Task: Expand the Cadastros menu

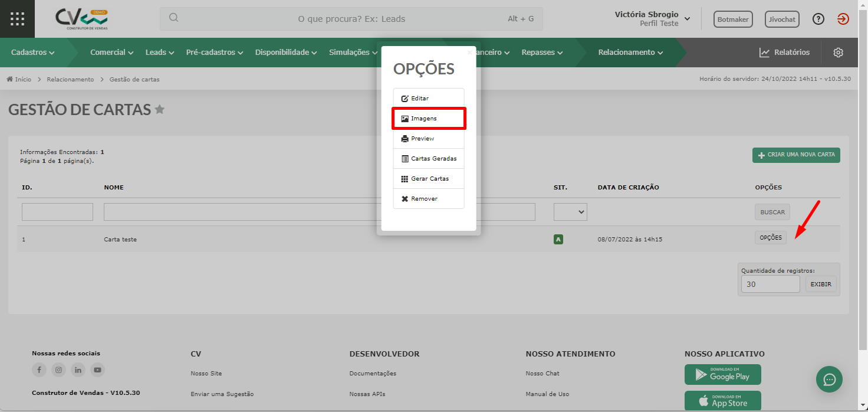Action: coord(33,53)
